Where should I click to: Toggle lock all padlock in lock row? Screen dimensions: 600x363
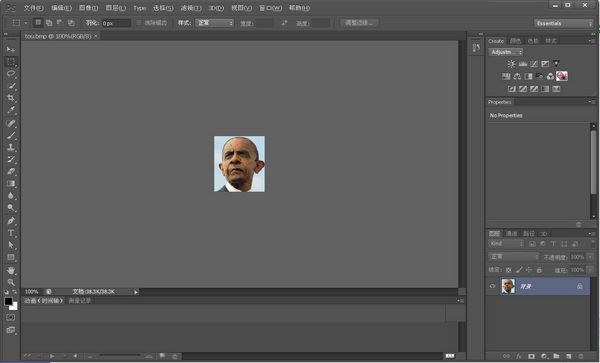(539, 270)
